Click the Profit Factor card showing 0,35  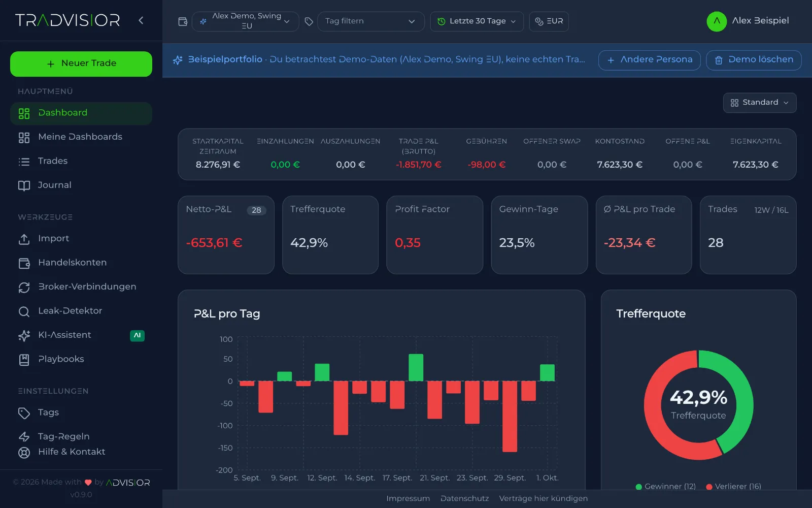434,235
